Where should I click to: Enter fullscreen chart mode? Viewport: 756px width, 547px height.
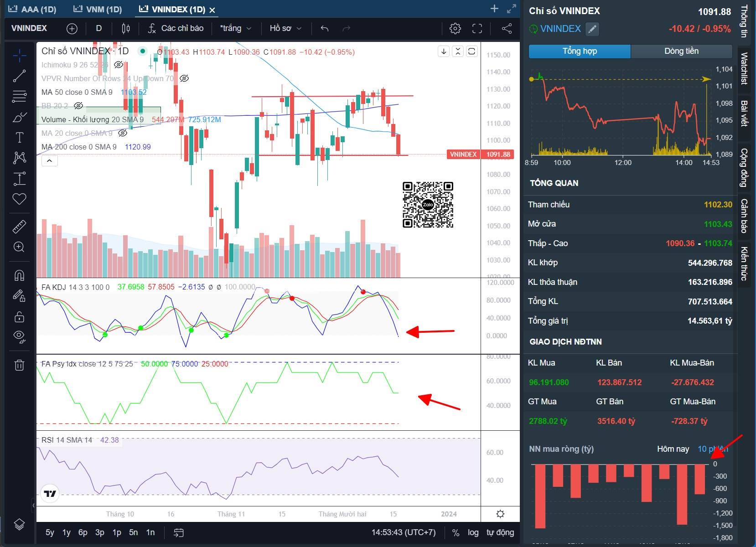[x=477, y=29]
